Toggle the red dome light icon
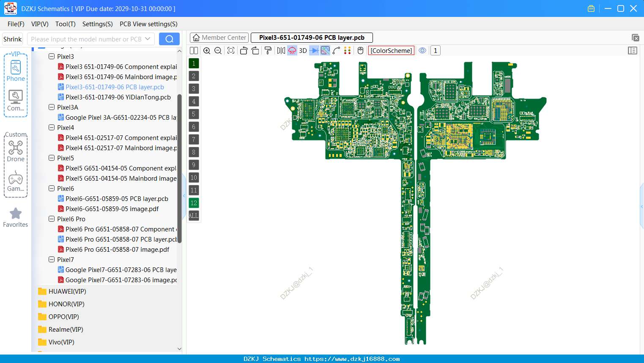Viewport: 644px width, 363px height. 292,51
